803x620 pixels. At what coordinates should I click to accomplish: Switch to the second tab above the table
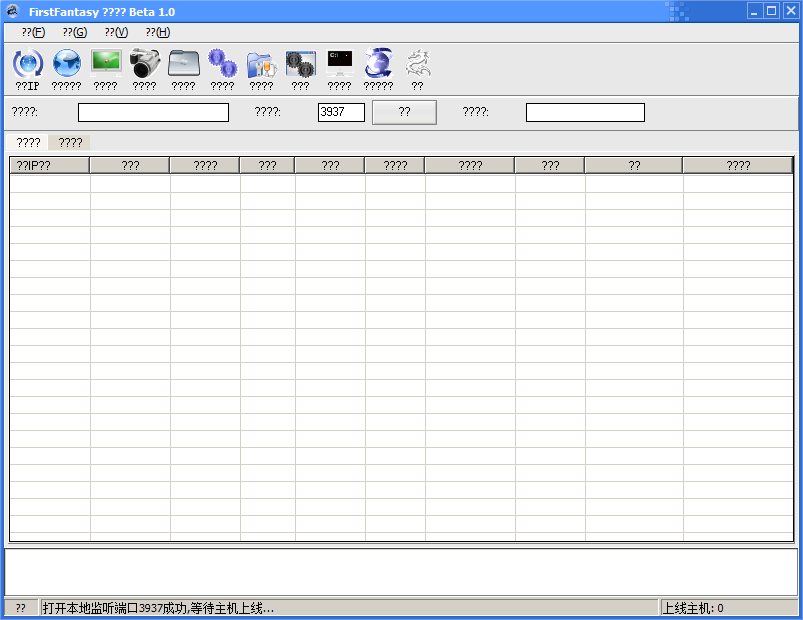pos(70,143)
